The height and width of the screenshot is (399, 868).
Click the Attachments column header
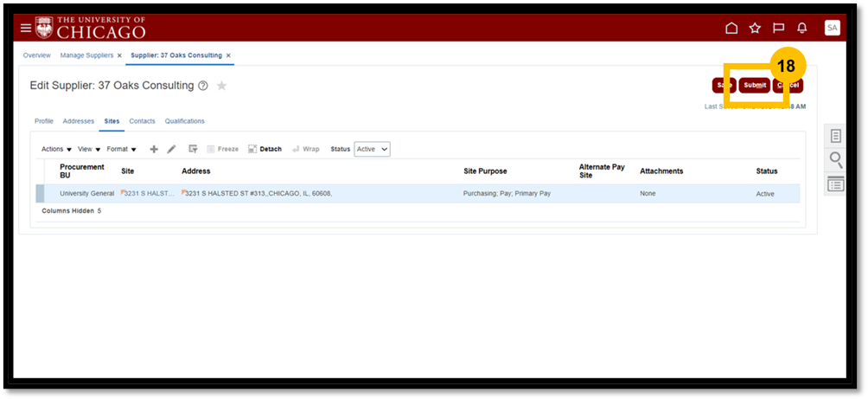661,171
